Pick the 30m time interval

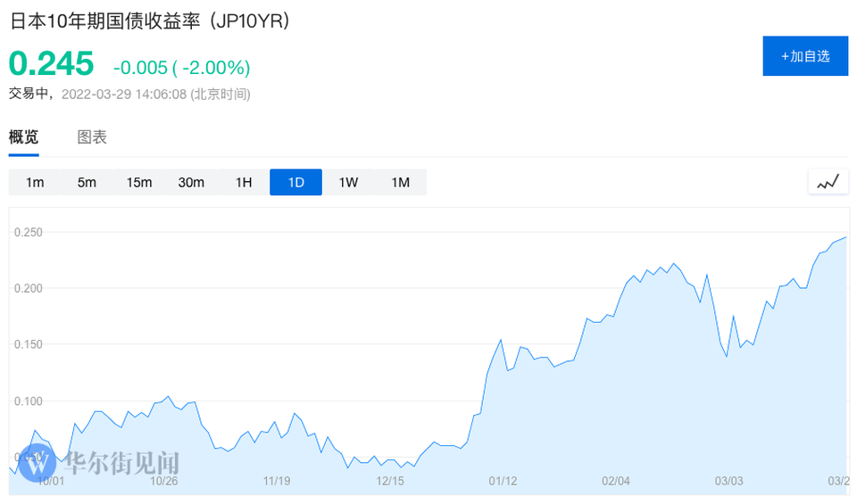[191, 182]
